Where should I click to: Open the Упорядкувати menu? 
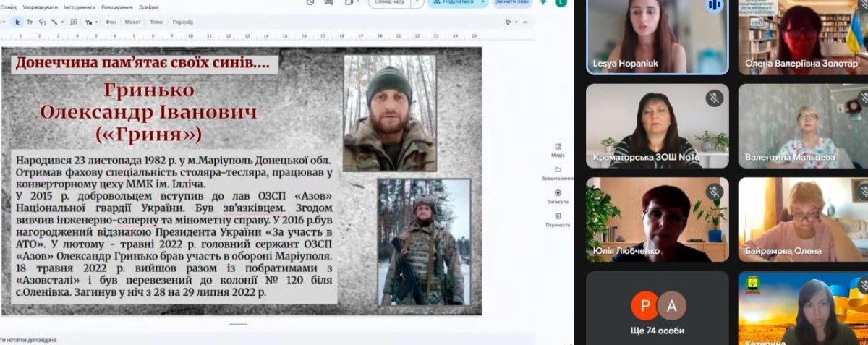[40, 7]
